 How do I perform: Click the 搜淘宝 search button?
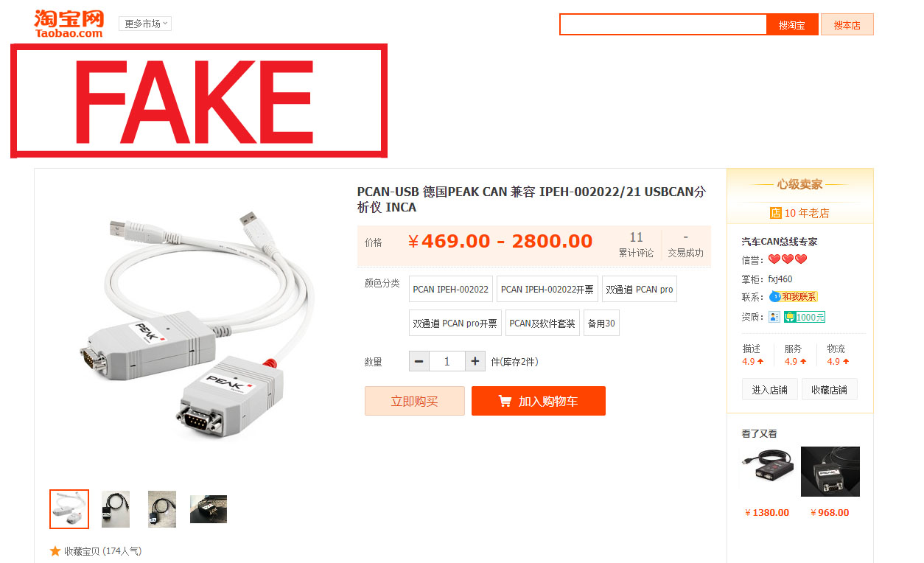tap(792, 24)
